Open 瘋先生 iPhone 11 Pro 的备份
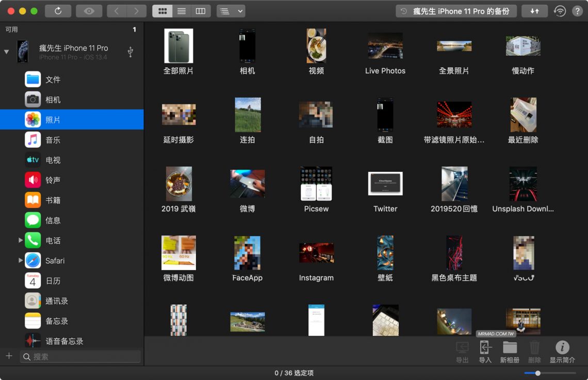The image size is (588, 380). coord(456,11)
